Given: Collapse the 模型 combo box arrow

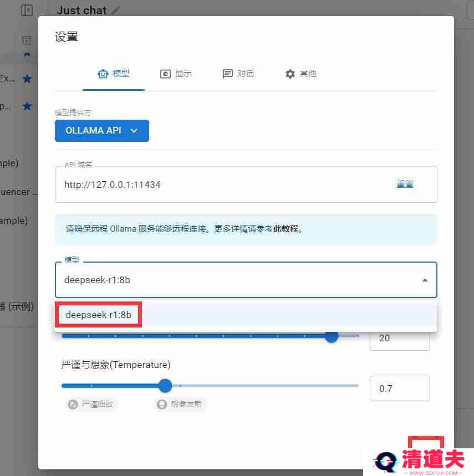Looking at the screenshot, I should tap(425, 280).
